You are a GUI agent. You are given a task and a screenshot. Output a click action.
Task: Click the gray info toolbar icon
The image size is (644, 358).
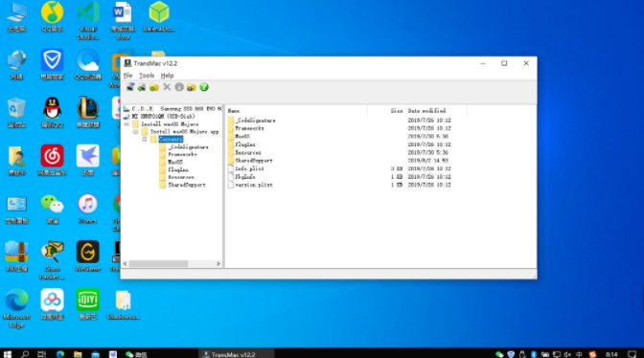(x=179, y=87)
